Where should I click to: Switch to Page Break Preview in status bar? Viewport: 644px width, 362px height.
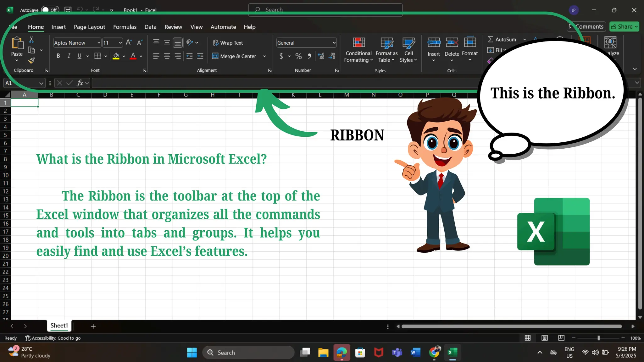[561, 338]
